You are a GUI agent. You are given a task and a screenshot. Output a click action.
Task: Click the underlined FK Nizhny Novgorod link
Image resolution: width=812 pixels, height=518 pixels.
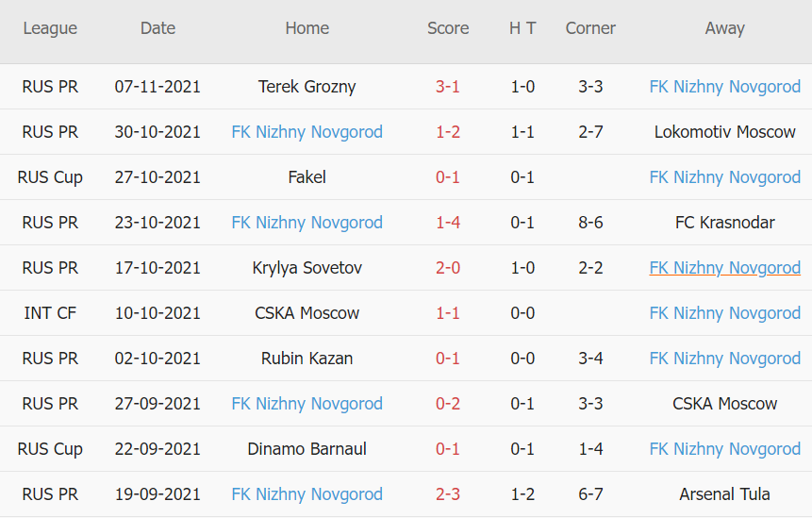724,268
